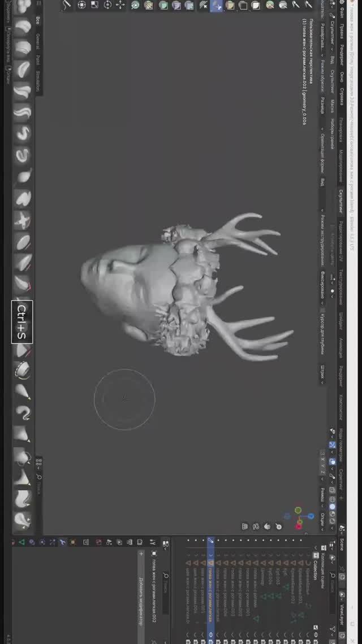Select the Move tool icon

click(120, 5)
